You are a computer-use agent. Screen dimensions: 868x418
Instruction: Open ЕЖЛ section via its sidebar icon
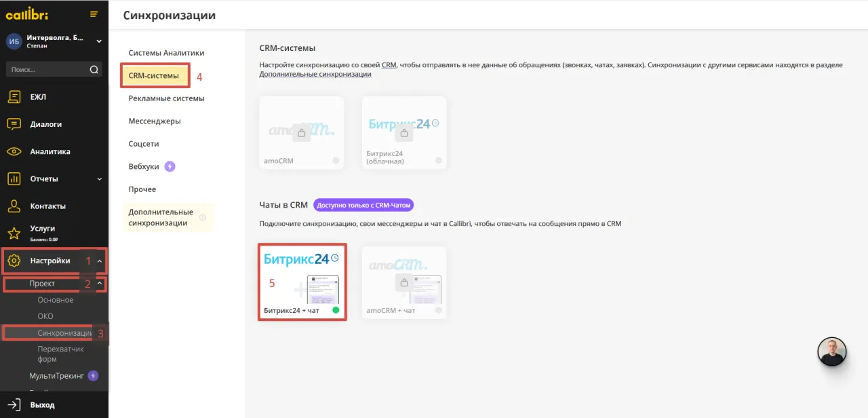point(14,97)
